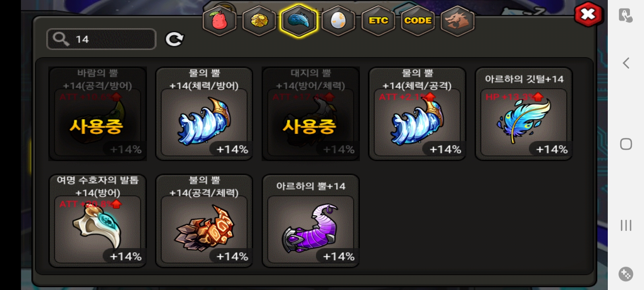Choose the 아르하의 깃털+14 feather item

[x=524, y=114]
